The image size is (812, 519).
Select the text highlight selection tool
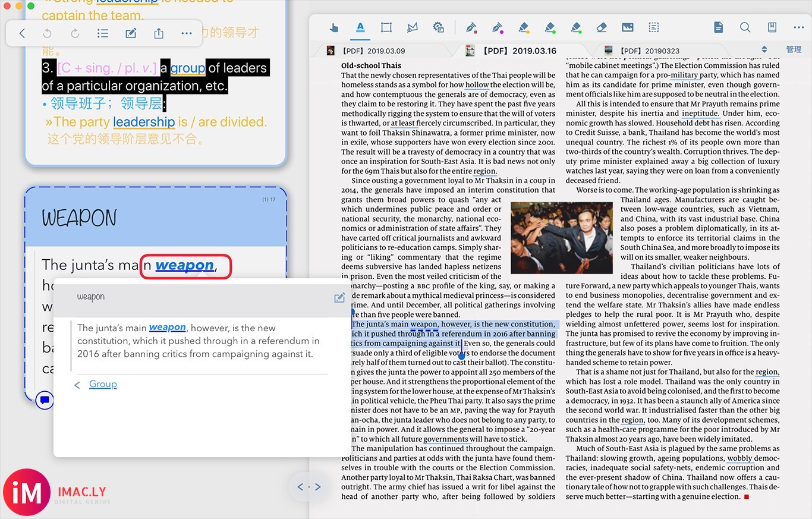360,27
